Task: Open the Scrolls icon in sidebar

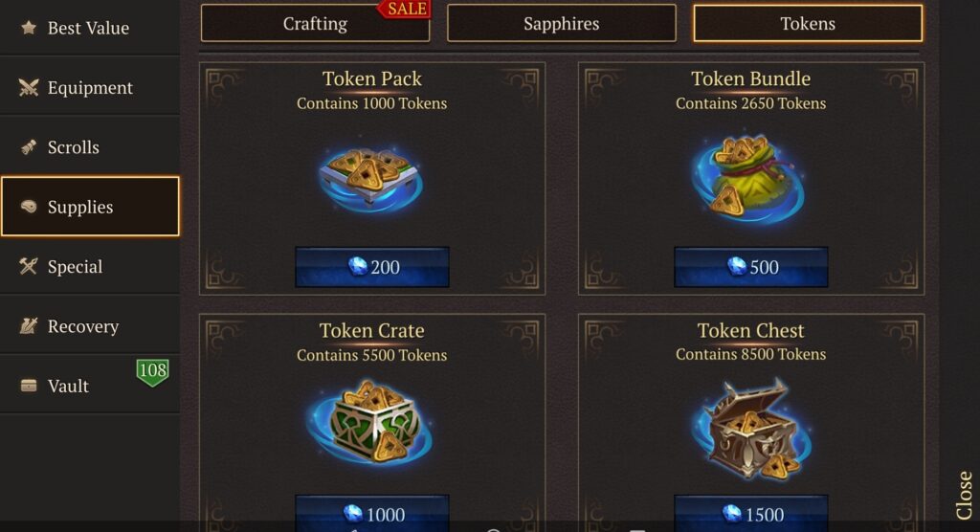Action: [28, 147]
